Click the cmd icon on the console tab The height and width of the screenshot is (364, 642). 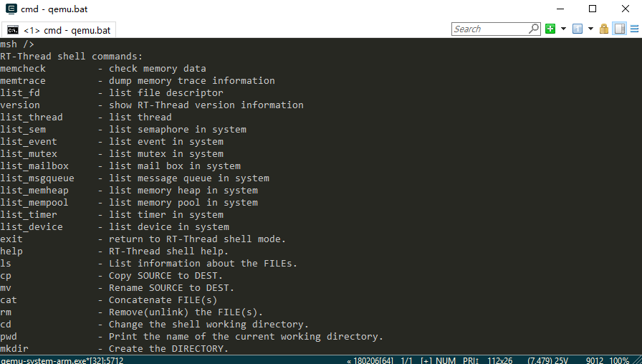click(13, 30)
